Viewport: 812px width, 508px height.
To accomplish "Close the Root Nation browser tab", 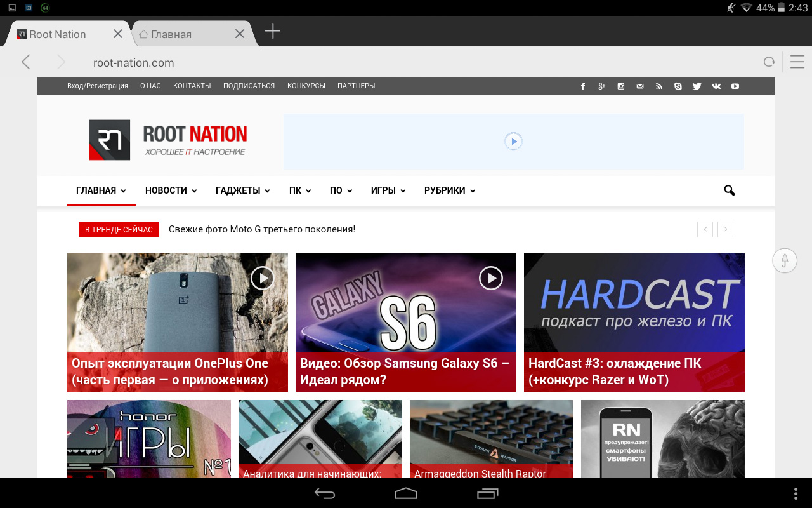I will coord(118,34).
